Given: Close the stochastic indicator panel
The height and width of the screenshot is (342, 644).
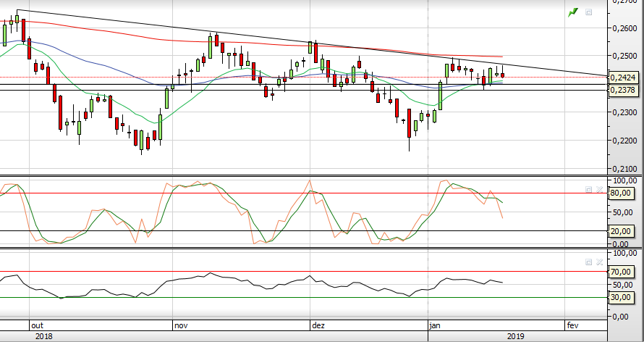Looking at the screenshot, I should pos(598,189).
